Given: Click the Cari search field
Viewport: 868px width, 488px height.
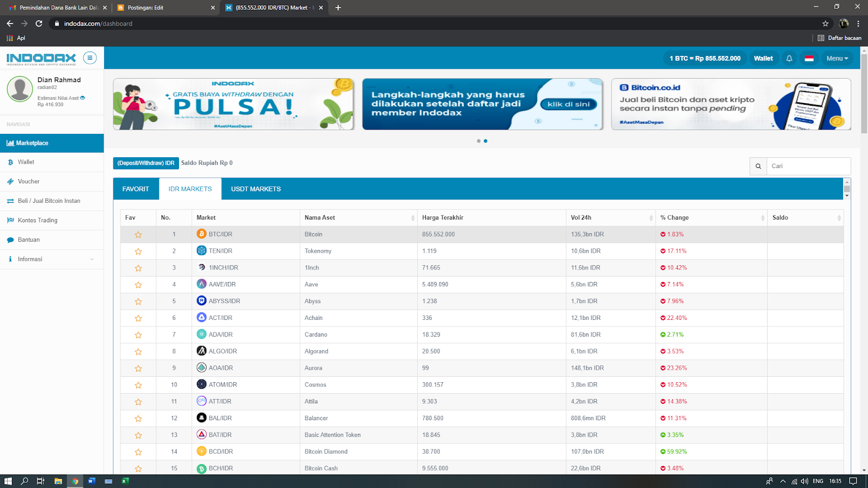Looking at the screenshot, I should 808,166.
